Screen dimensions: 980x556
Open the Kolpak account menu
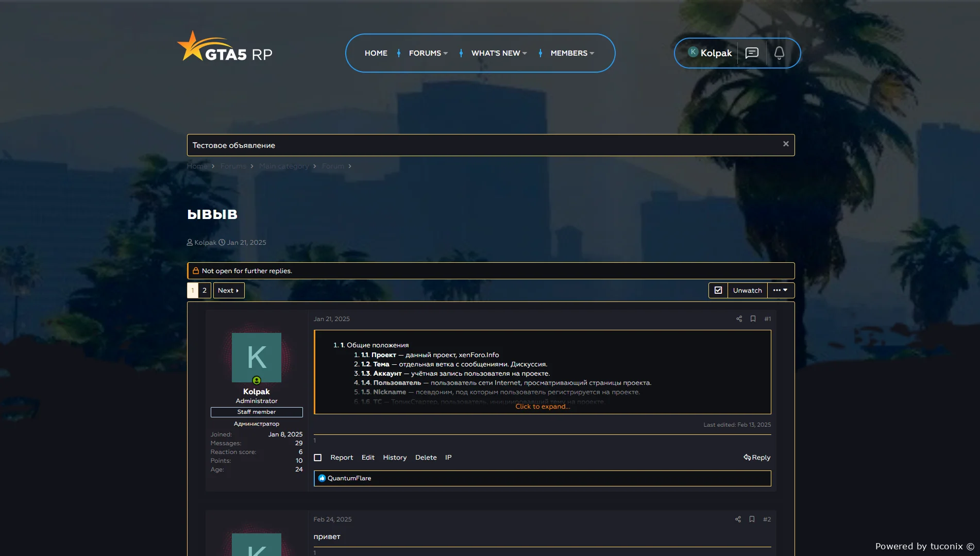(709, 53)
